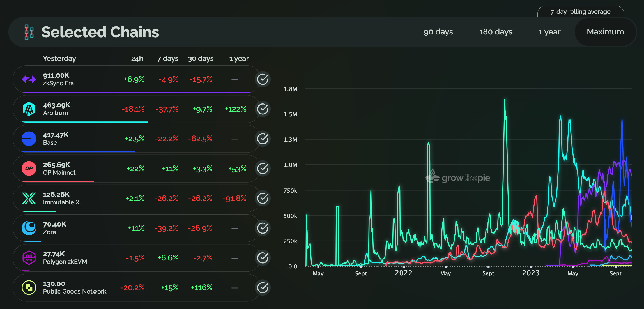
Task: Toggle Arbitrum chain checkmark off
Action: [x=263, y=109]
